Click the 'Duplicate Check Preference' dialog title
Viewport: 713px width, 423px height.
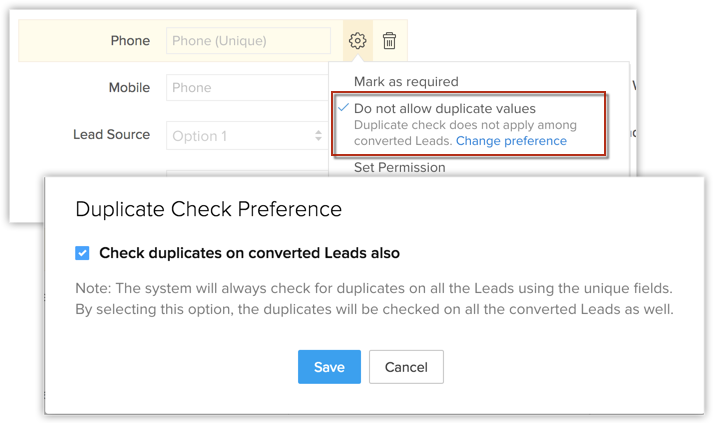pos(209,209)
